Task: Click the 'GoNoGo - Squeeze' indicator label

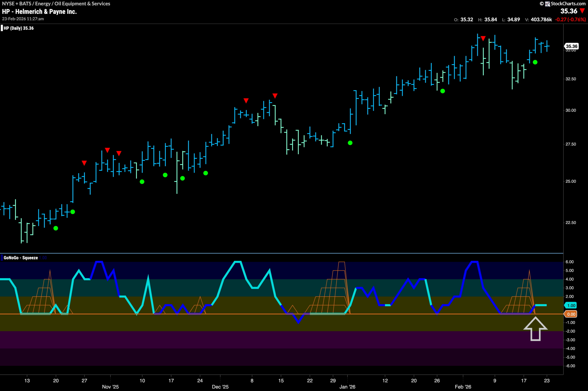Action: 21,258
